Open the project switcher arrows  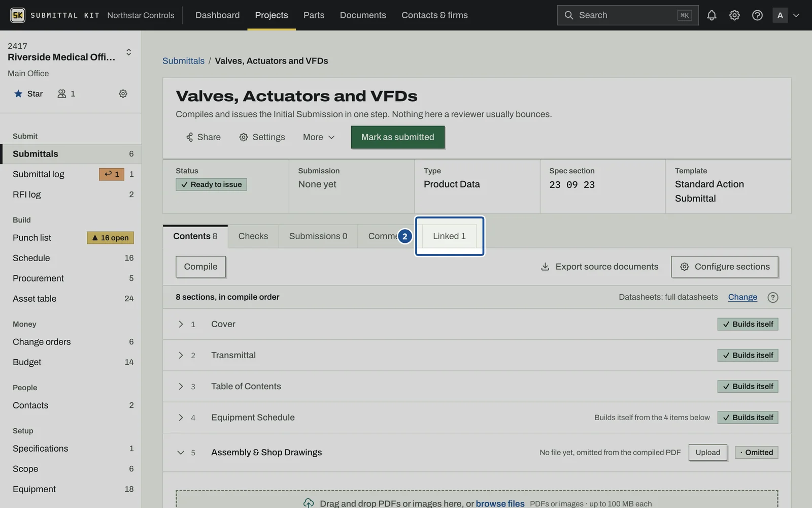[x=128, y=52]
